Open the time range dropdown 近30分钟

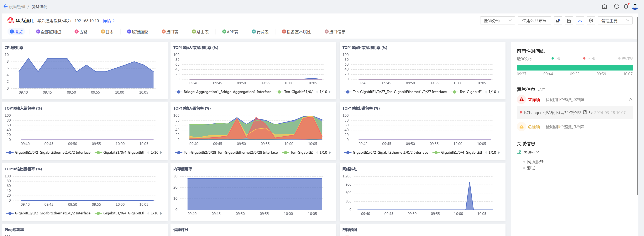point(497,20)
